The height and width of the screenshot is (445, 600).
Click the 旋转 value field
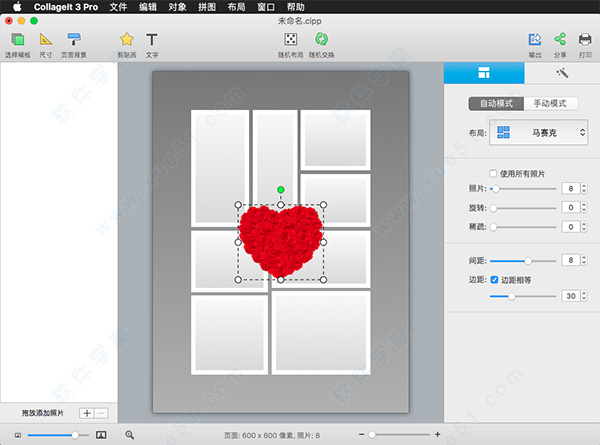[x=571, y=207]
